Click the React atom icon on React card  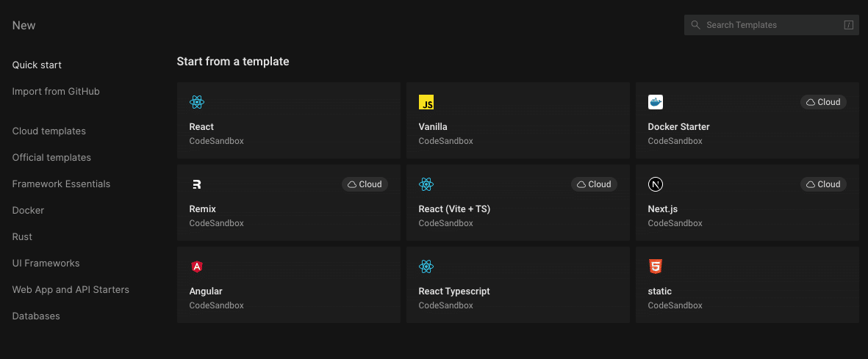[196, 102]
